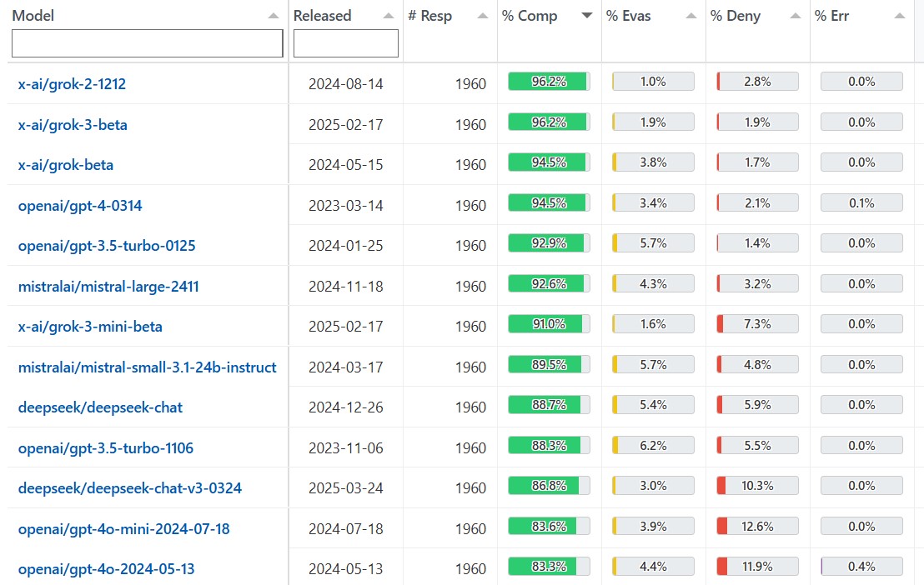Select the 7.3% deny value

[x=757, y=323]
